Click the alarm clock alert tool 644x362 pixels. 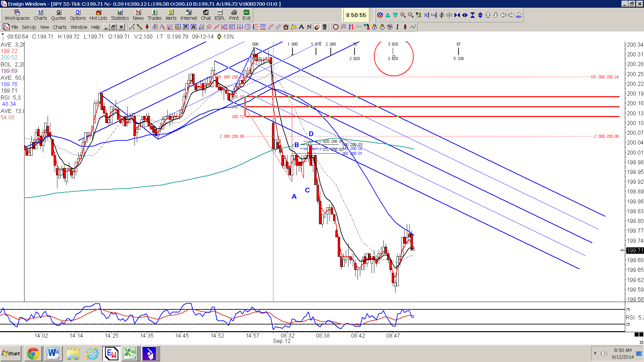tap(286, 27)
